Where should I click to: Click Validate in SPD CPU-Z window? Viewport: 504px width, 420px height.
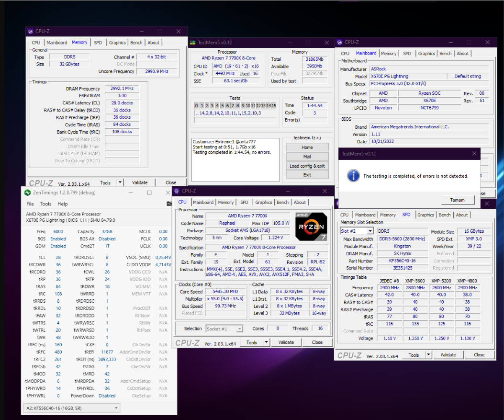(448, 355)
